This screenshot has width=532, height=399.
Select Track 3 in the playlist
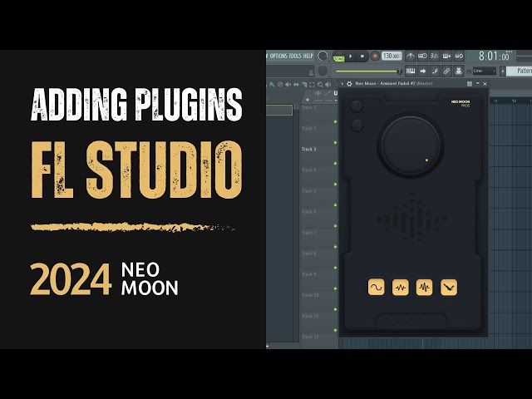pos(308,149)
